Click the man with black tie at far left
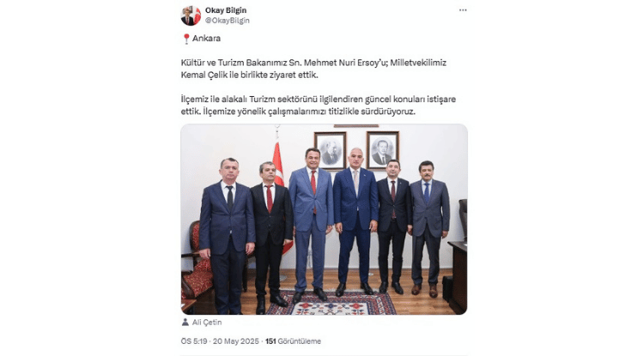This screenshot has height=356, width=644. point(227,236)
